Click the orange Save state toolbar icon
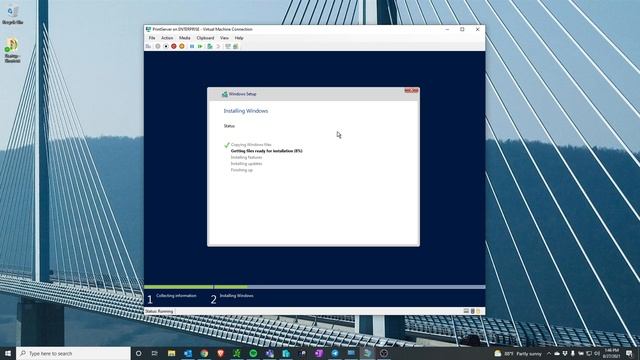The image size is (640, 360). pyautogui.click(x=182, y=47)
